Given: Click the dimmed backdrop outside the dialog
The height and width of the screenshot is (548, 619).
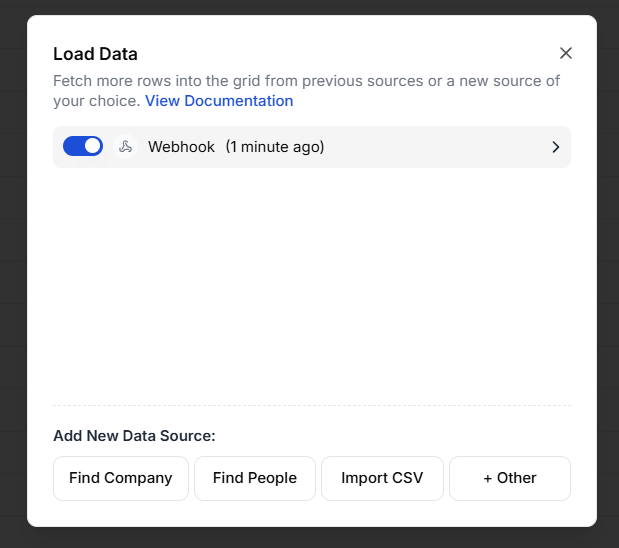Looking at the screenshot, I should pos(12,300).
